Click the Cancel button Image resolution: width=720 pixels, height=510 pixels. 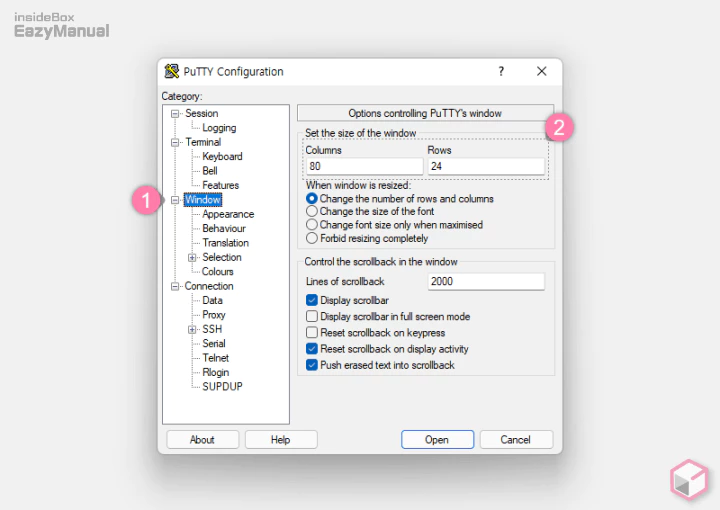click(516, 439)
